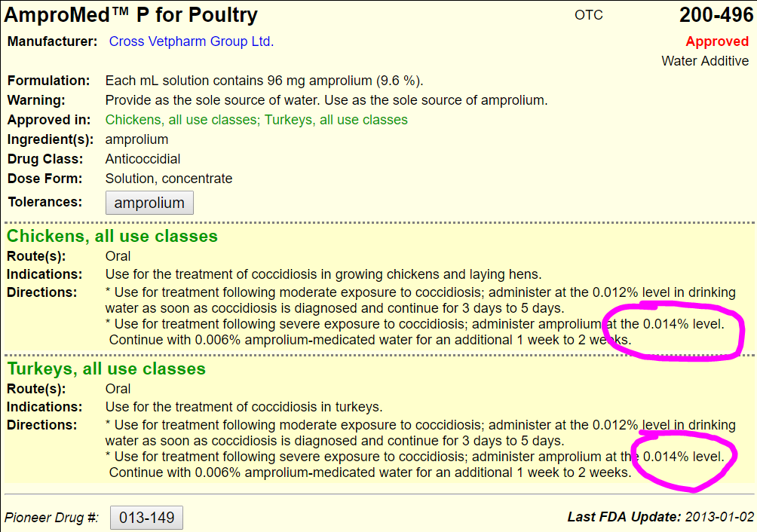This screenshot has height=532, width=757.
Task: Click the amprolium text in Ingredient(s) row
Action: (x=136, y=139)
